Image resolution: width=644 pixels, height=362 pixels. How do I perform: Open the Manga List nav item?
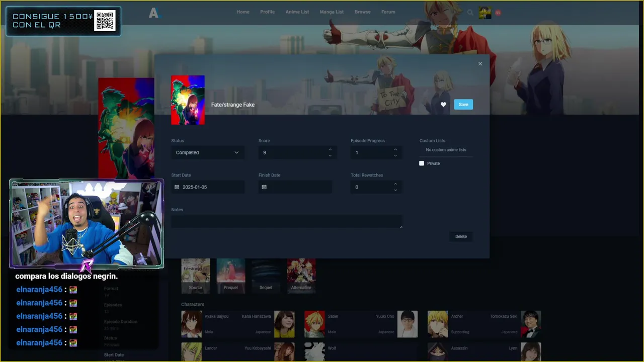332,12
